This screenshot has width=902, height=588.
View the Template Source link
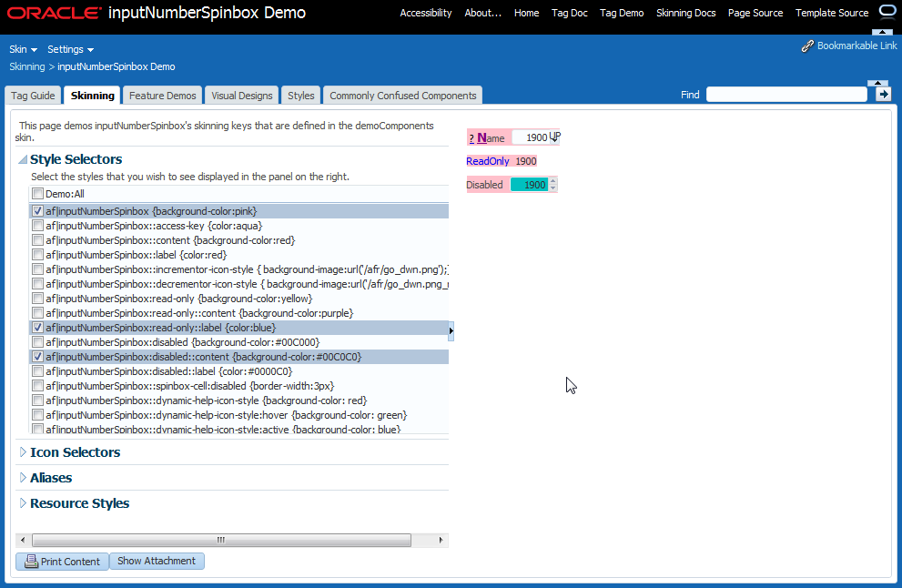point(832,13)
